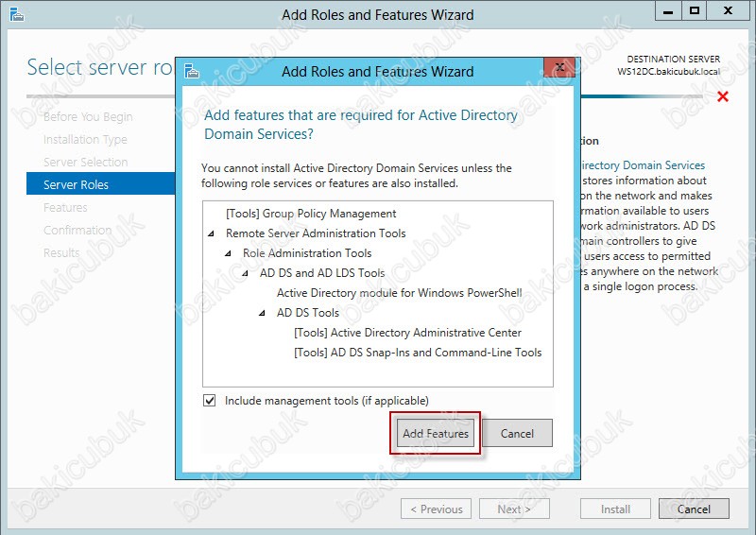756x535 pixels.
Task: Maximize the main wizard window
Action: tap(695, 11)
